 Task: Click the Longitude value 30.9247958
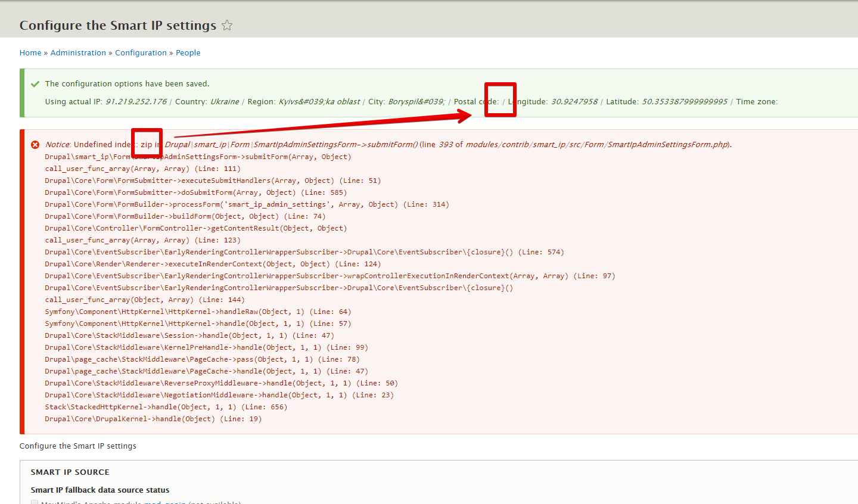click(x=574, y=102)
